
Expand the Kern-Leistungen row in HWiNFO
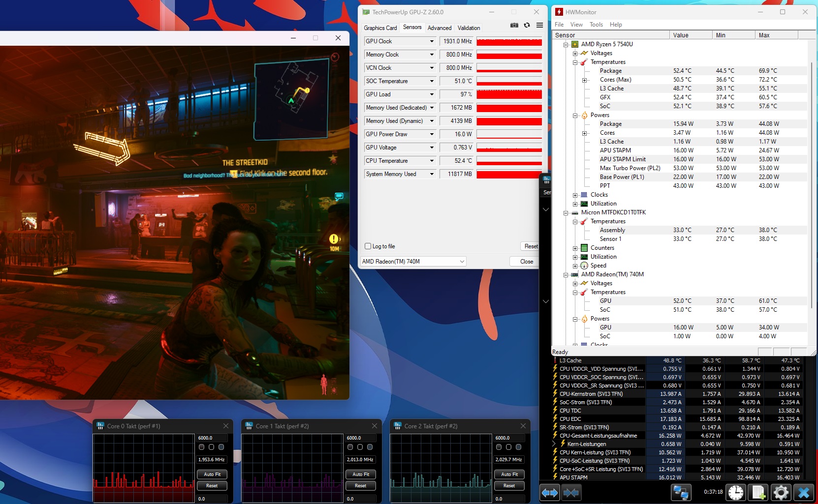point(554,444)
